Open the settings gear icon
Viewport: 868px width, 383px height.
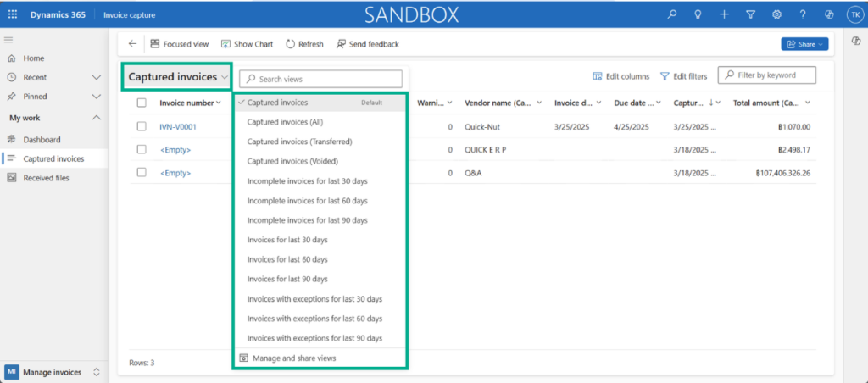pos(776,15)
